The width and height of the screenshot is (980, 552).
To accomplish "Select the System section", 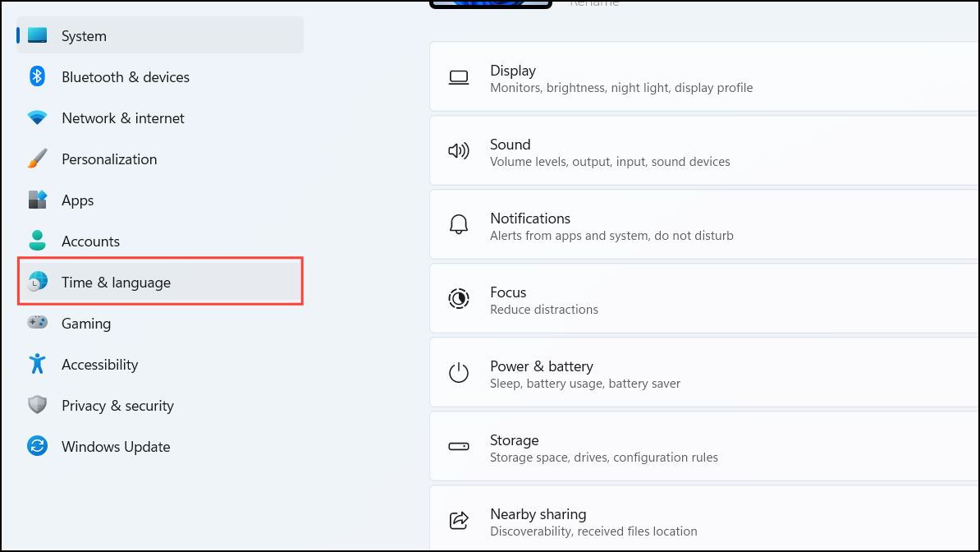I will tap(83, 35).
